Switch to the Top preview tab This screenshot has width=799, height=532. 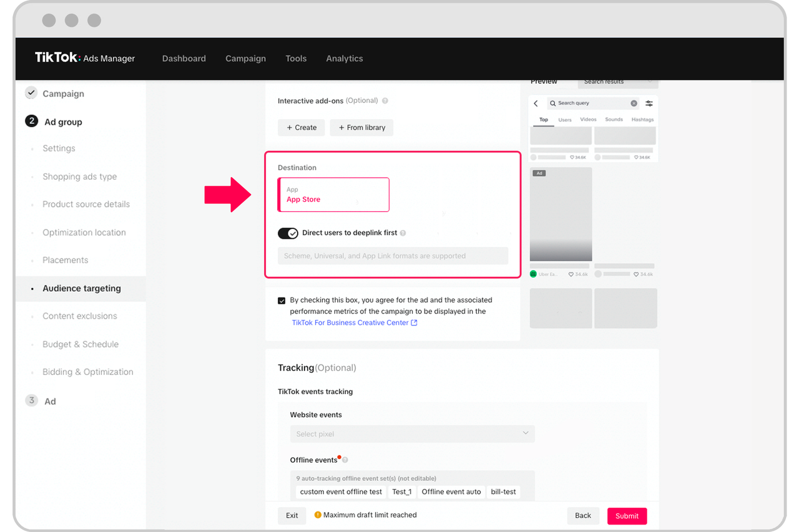544,120
